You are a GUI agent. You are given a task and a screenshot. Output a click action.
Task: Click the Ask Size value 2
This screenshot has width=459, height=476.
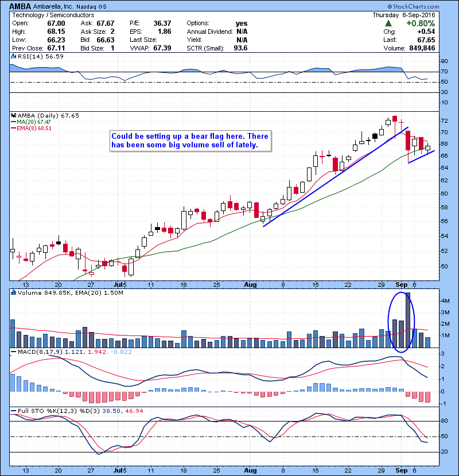(x=112, y=32)
